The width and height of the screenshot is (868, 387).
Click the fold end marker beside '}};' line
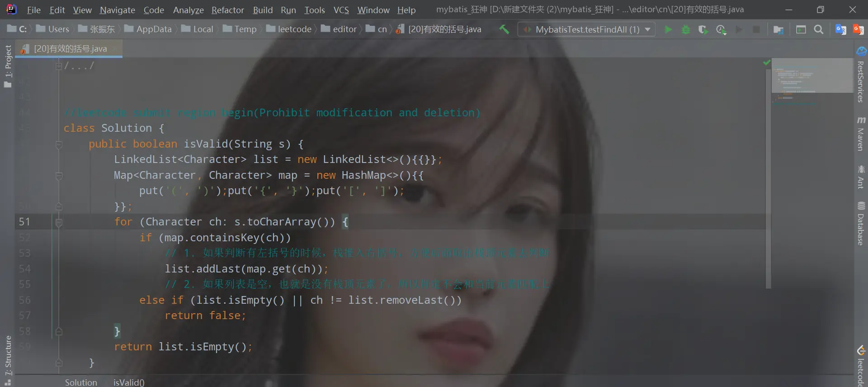point(59,207)
